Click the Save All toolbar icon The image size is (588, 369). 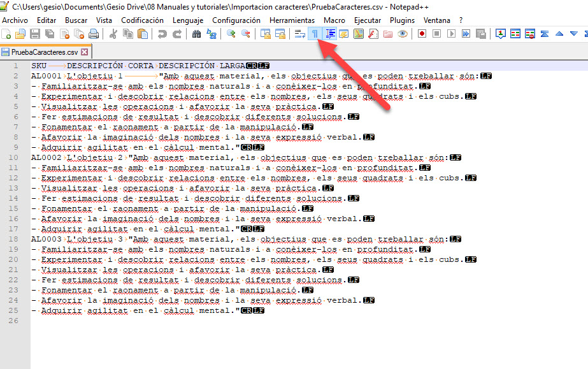coord(50,34)
